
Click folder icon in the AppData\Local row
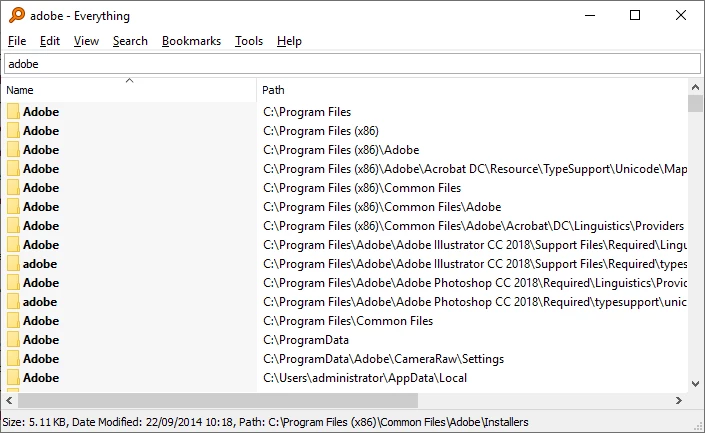[x=13, y=378]
